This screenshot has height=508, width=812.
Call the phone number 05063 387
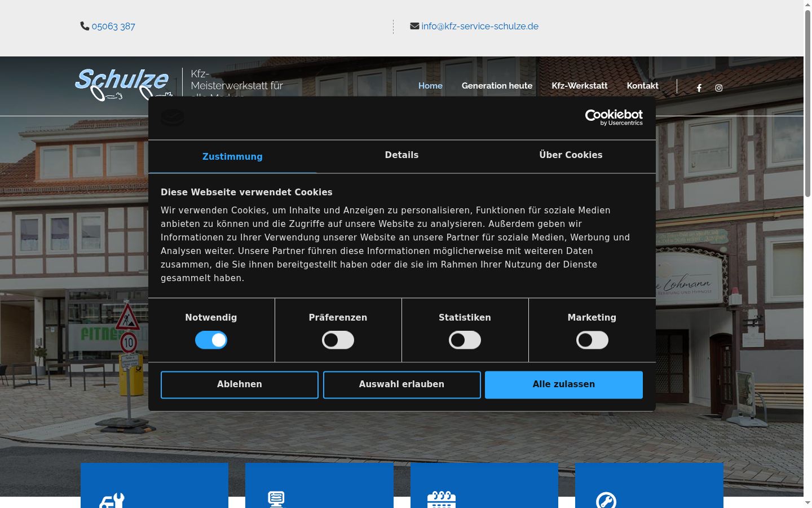[113, 27]
